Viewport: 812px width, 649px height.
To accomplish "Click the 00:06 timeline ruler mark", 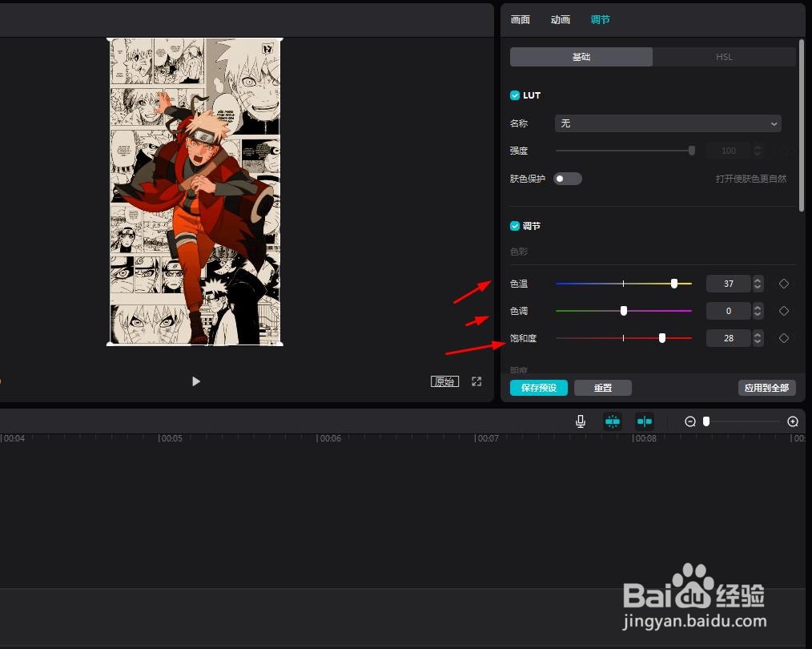I will click(329, 438).
